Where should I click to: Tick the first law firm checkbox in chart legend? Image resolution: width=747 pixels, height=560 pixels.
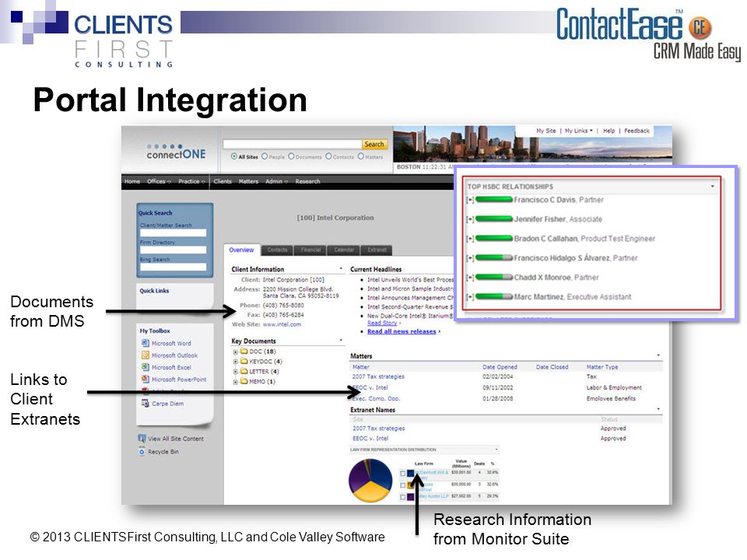click(x=403, y=474)
